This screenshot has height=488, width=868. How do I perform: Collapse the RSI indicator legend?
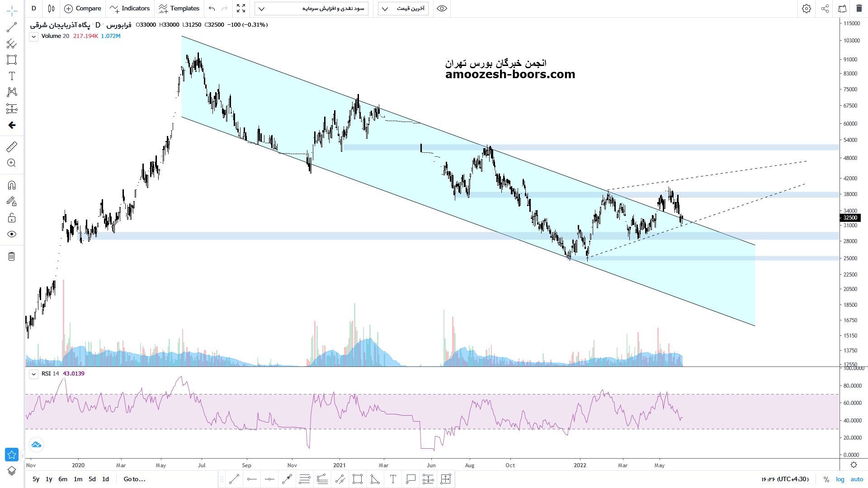[x=33, y=374]
